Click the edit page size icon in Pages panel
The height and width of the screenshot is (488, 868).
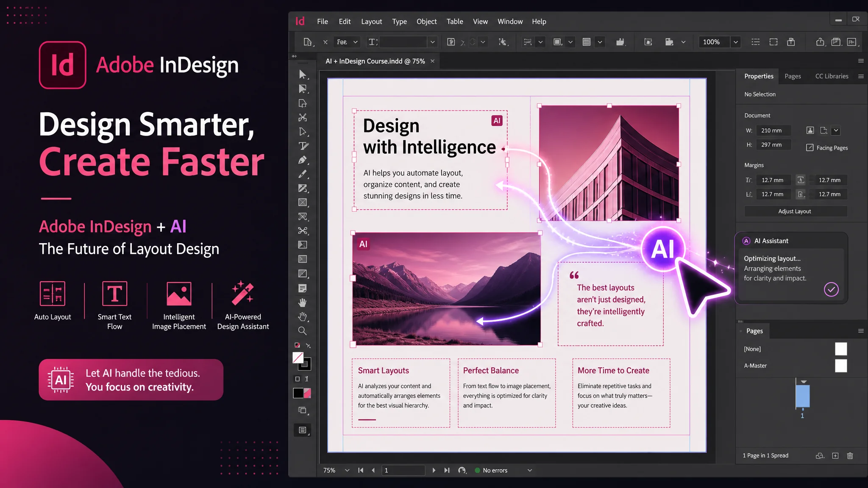tap(820, 456)
